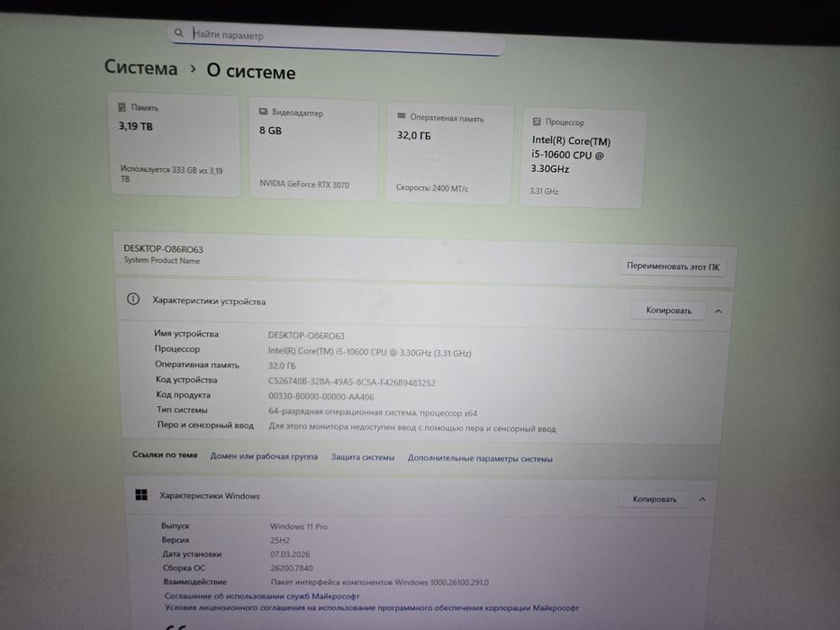Image resolution: width=840 pixels, height=630 pixels.
Task: Click the info icon beside Характеристики устройства
Action: point(133,299)
